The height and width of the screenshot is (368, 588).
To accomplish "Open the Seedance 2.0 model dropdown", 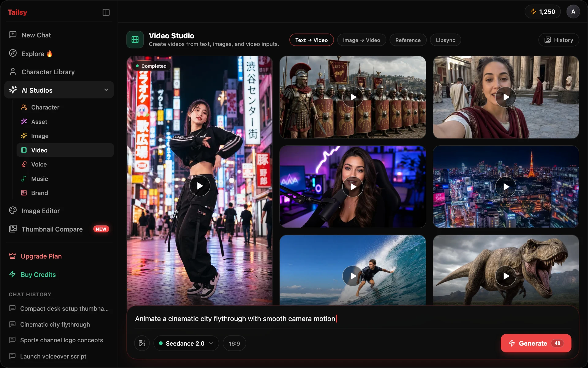I will (x=186, y=343).
